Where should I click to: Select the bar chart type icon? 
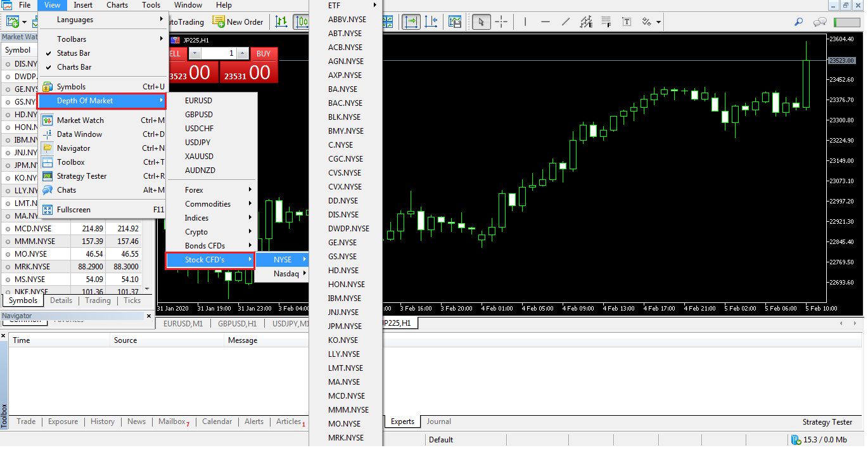click(281, 22)
